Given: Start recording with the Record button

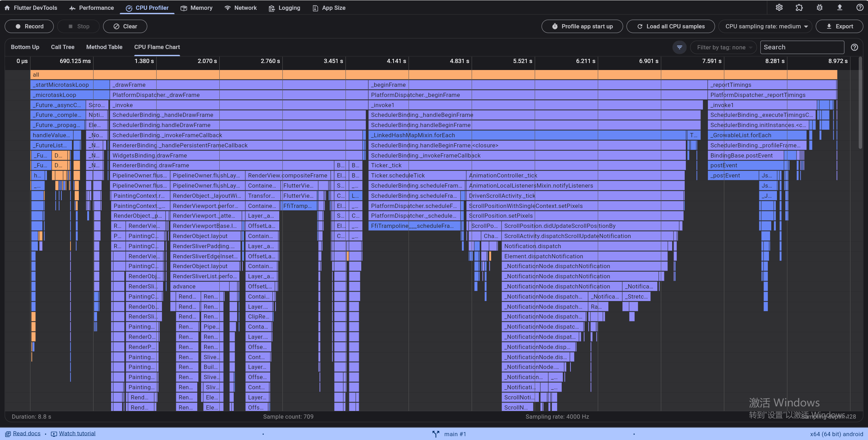Looking at the screenshot, I should pos(29,26).
